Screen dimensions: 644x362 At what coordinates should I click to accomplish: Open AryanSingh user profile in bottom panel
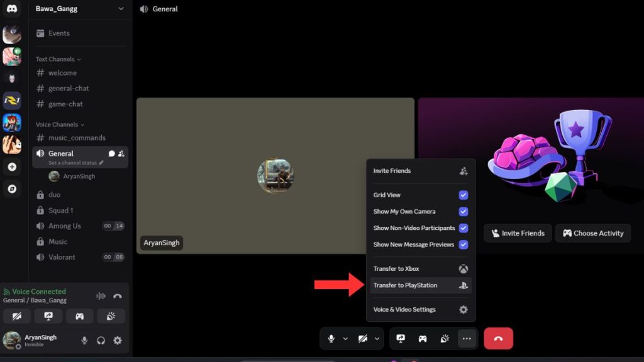pyautogui.click(x=30, y=340)
